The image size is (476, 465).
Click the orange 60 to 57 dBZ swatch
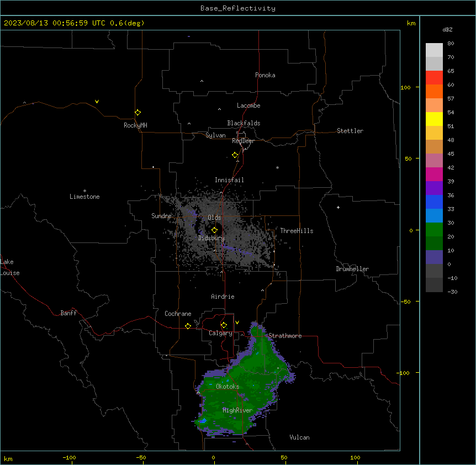point(434,91)
